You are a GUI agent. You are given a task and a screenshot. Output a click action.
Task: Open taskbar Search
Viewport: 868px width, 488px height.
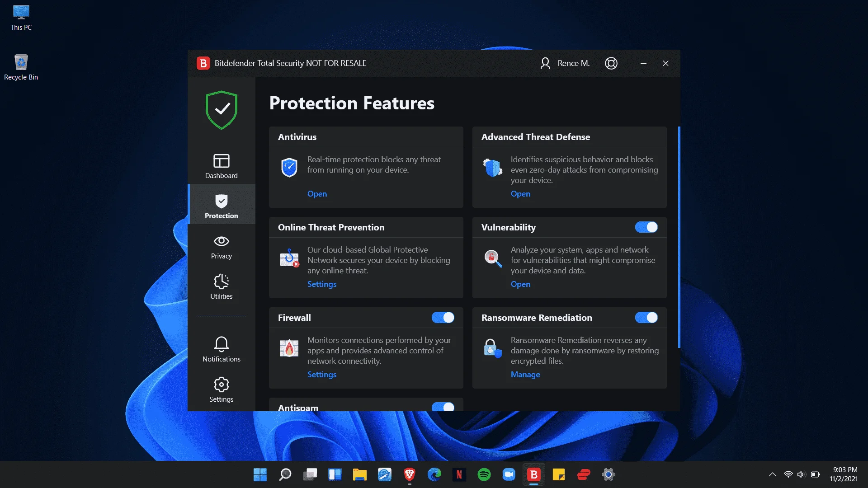[x=285, y=474]
